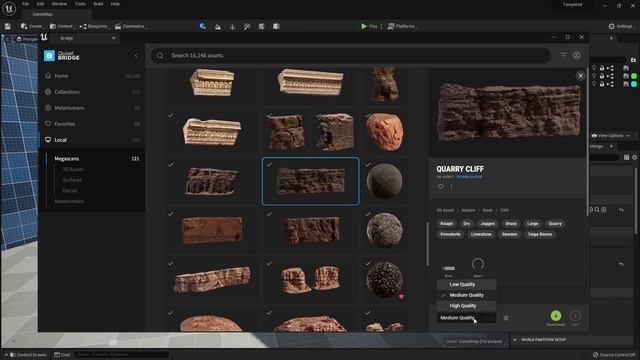Image resolution: width=640 pixels, height=360 pixels.
Task: Click Source Control Off status
Action: (613, 355)
